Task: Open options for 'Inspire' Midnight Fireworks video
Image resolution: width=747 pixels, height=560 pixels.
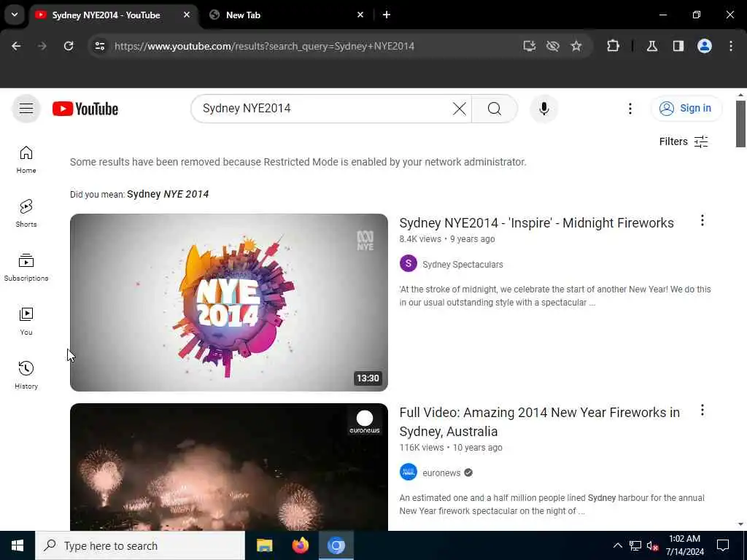Action: (703, 220)
